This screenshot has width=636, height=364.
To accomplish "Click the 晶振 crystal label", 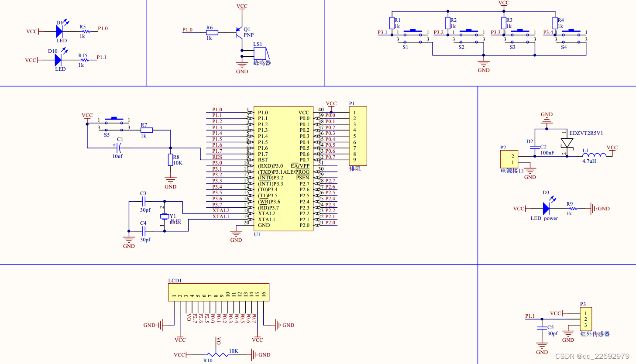I will pyautogui.click(x=175, y=221).
